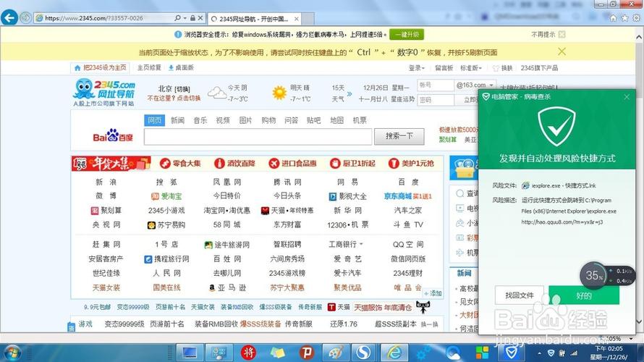Image resolution: width=644 pixels, height=362 pixels.
Task: Click the Baidu logo
Action: pyautogui.click(x=113, y=135)
